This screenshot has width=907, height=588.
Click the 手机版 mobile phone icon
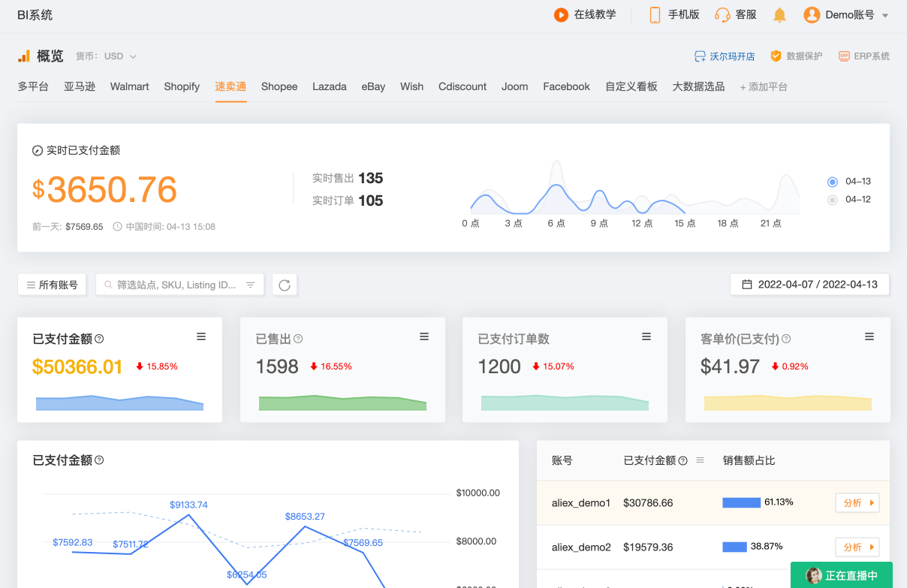click(x=655, y=15)
